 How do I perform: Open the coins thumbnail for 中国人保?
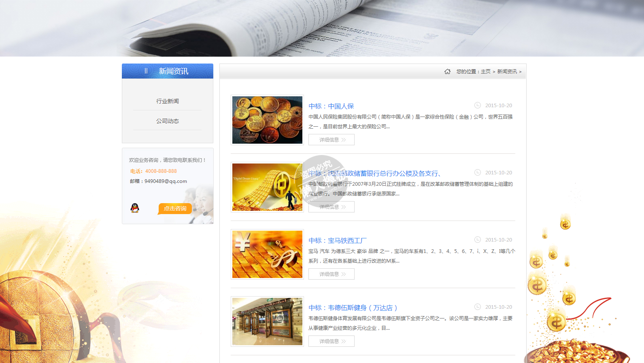267,120
